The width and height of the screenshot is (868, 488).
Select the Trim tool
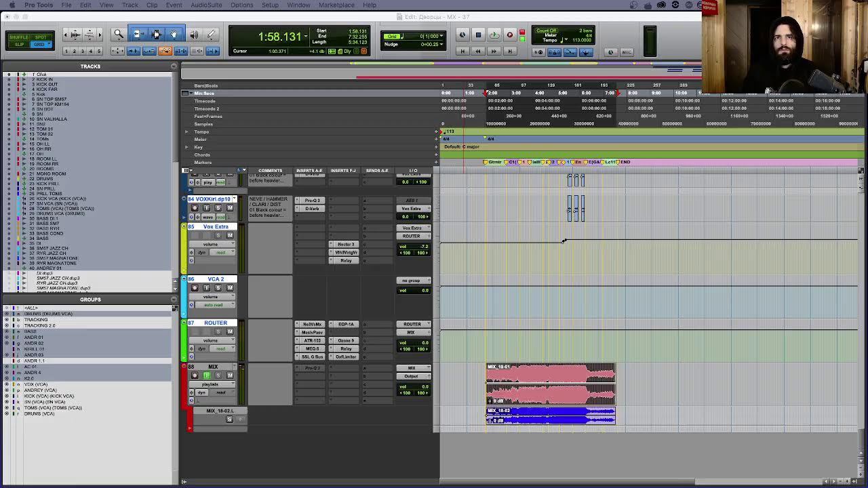click(x=137, y=34)
